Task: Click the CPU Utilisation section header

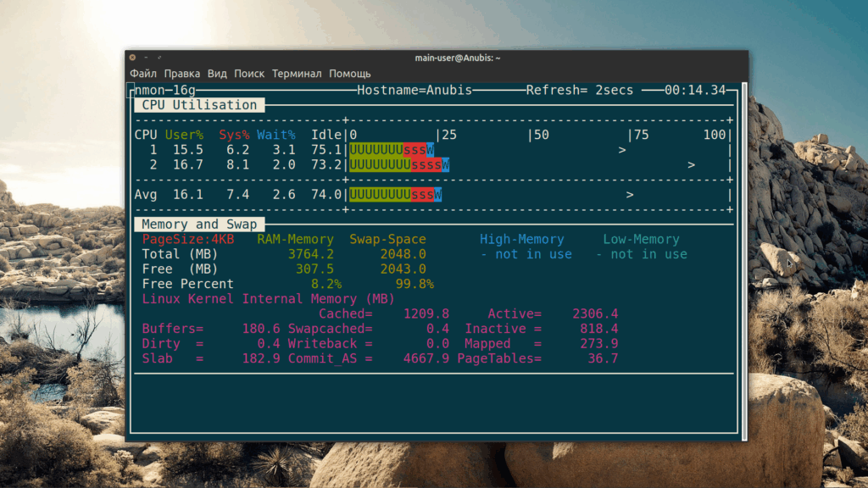Action: (199, 105)
